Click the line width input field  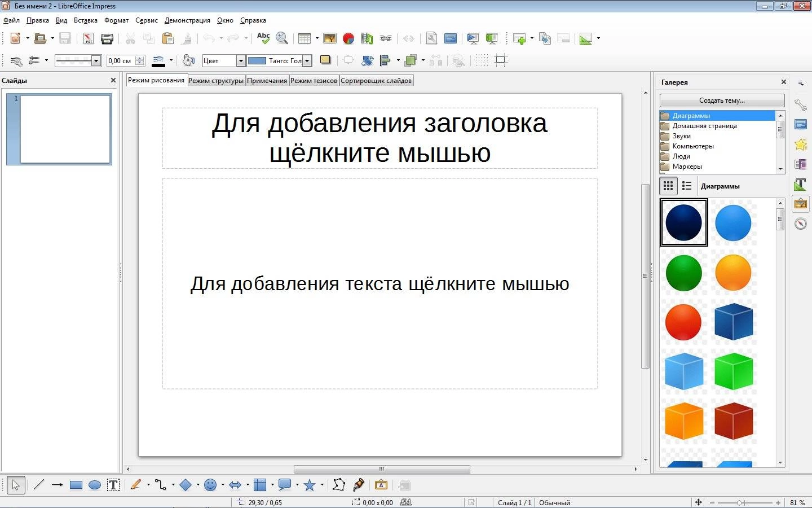(121, 60)
